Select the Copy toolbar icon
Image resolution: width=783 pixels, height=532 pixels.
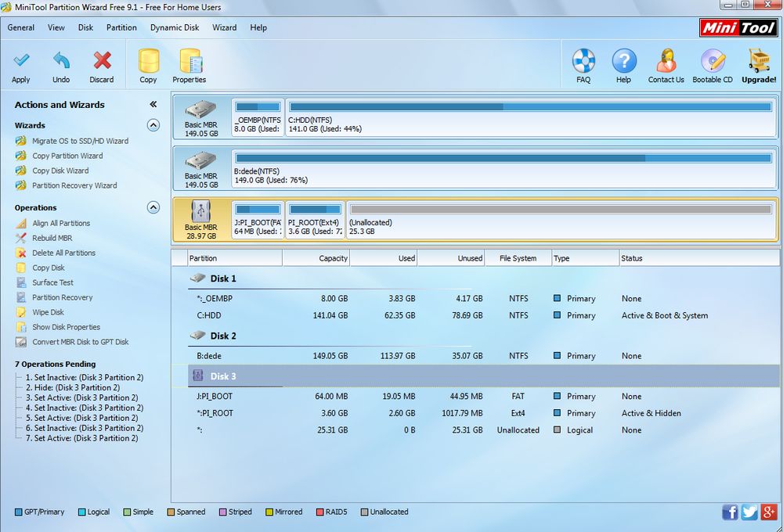click(x=148, y=61)
